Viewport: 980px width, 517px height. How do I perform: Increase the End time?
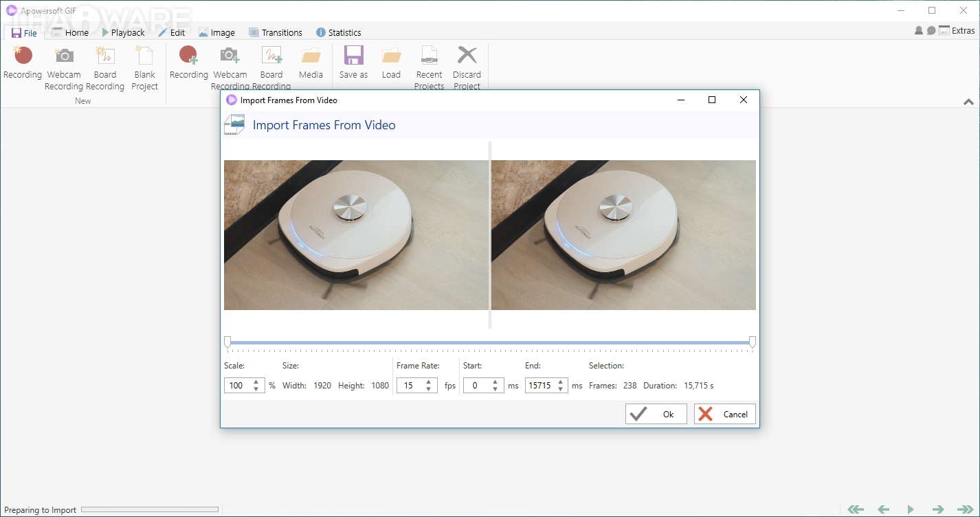[x=561, y=382]
